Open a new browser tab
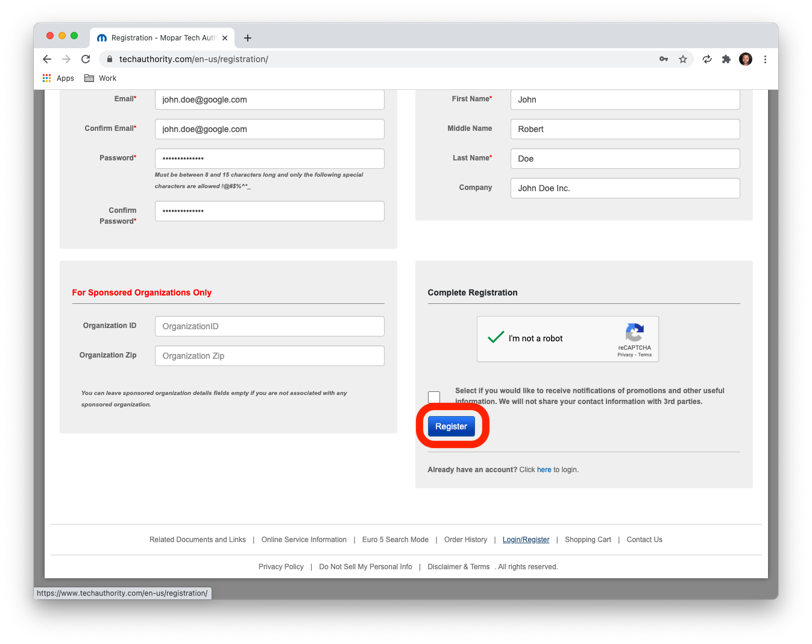The width and height of the screenshot is (812, 644). pyautogui.click(x=248, y=38)
